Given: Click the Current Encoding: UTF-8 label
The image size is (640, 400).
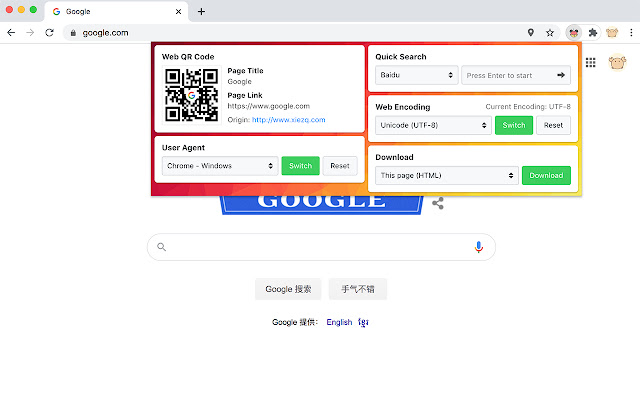Looking at the screenshot, I should pyautogui.click(x=528, y=107).
